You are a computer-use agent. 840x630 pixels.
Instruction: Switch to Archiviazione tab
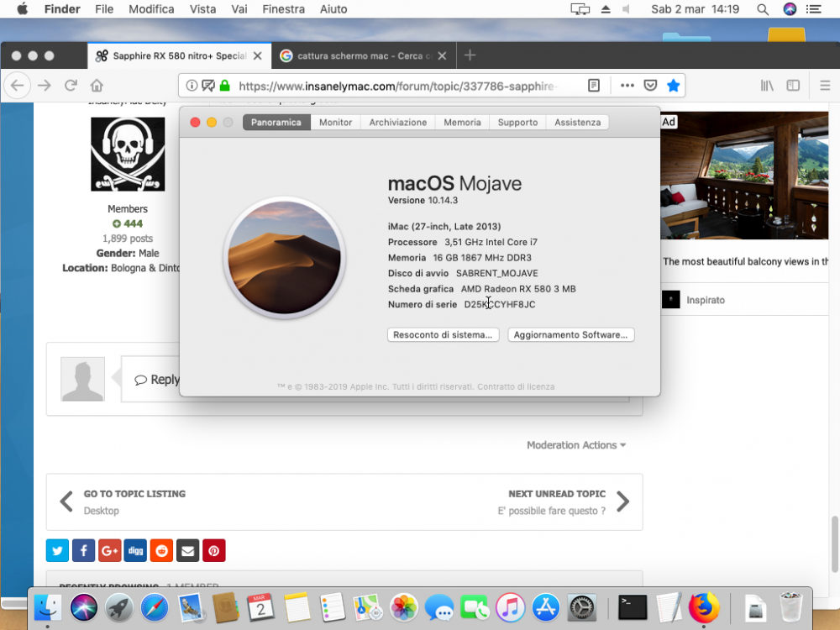(x=397, y=122)
